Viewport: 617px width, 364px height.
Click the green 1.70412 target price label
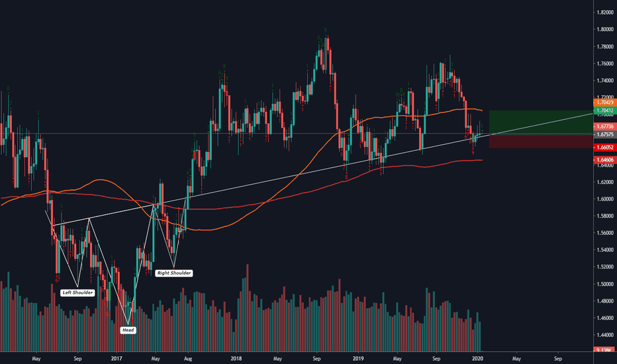coord(605,110)
